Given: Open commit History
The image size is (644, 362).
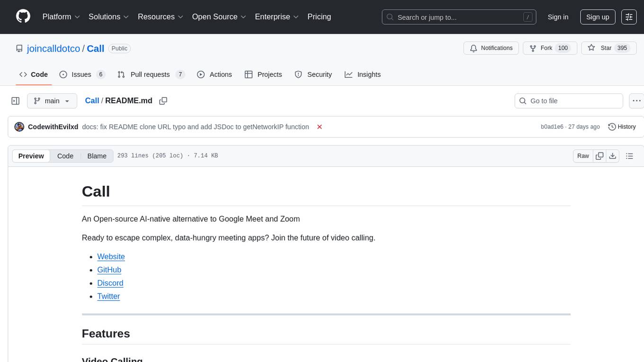Looking at the screenshot, I should 622,127.
